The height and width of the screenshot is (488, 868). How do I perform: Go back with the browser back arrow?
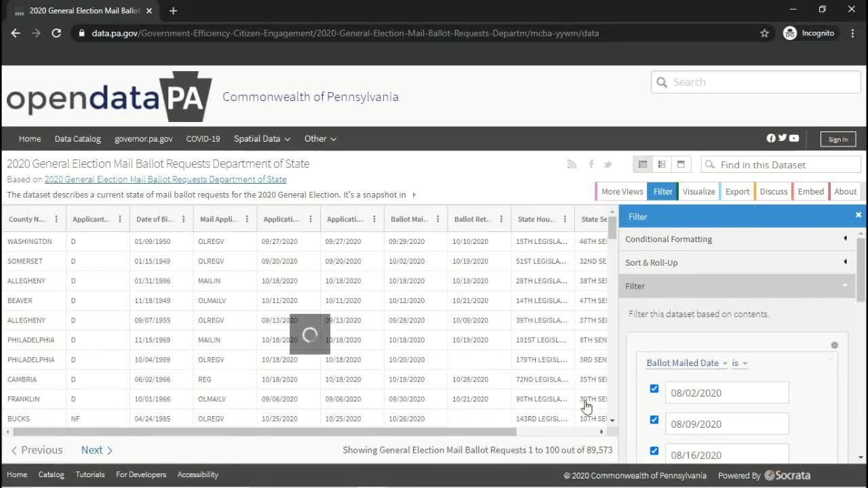(16, 33)
